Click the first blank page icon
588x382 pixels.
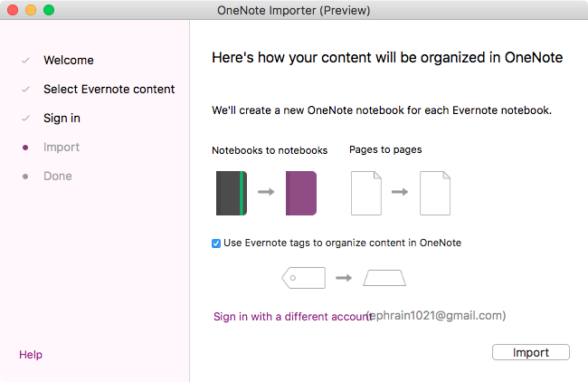[366, 192]
